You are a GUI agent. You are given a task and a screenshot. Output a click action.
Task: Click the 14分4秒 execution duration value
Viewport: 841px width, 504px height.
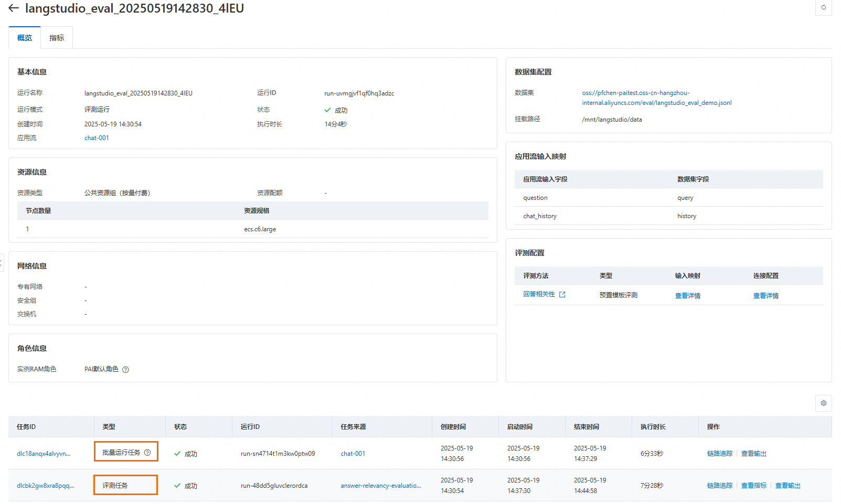click(x=336, y=124)
